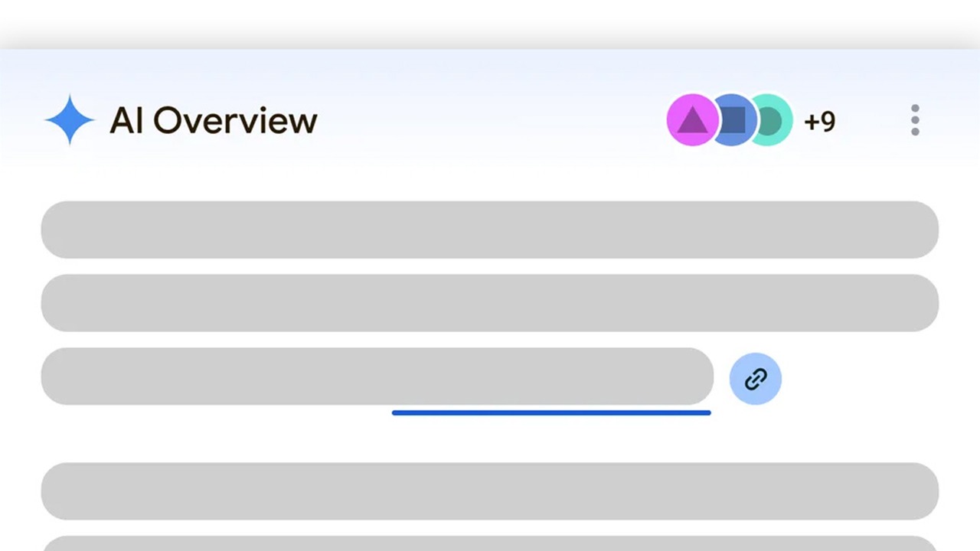
Task: Select the fourth gray placeholder text line
Action: pos(490,491)
